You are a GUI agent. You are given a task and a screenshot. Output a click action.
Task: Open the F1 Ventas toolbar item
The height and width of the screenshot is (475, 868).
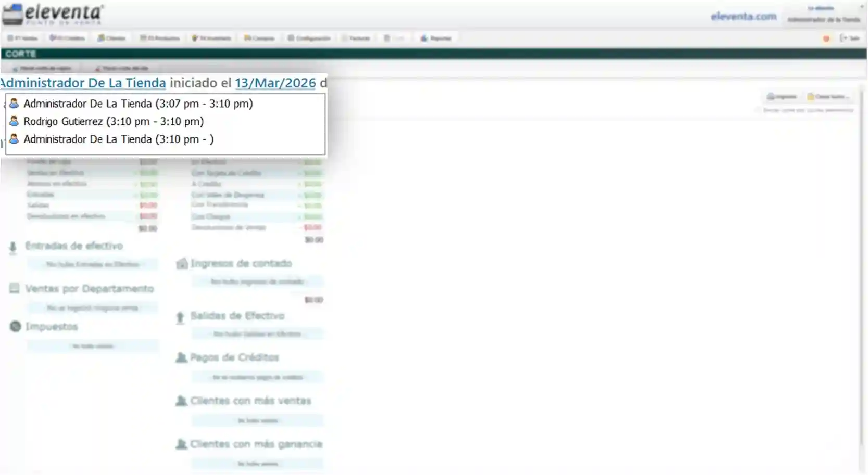(x=22, y=38)
